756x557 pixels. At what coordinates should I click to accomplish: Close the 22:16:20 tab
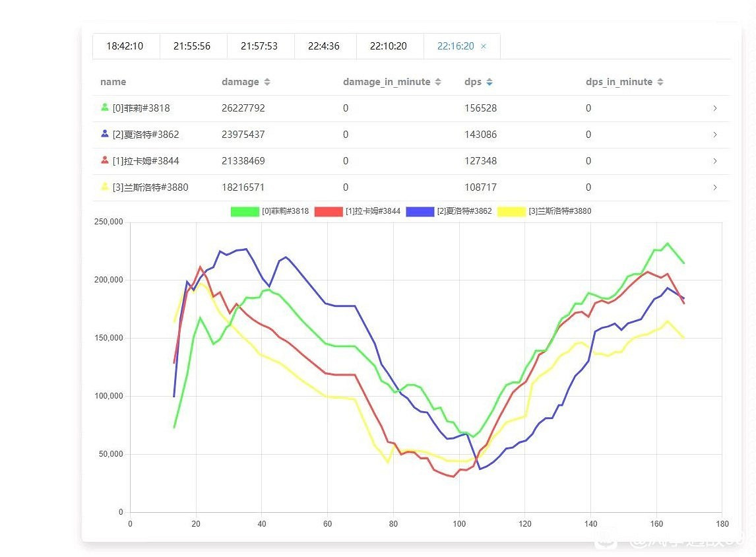[x=484, y=47]
